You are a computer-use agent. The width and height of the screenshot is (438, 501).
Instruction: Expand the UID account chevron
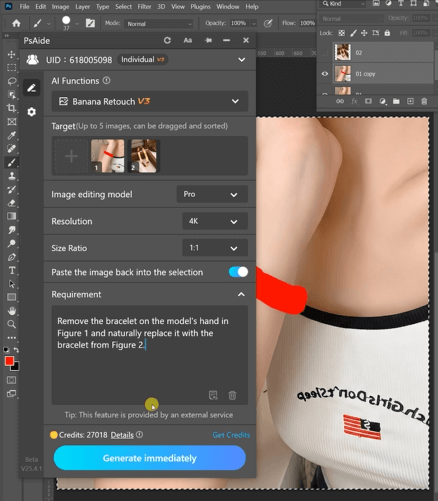(242, 60)
